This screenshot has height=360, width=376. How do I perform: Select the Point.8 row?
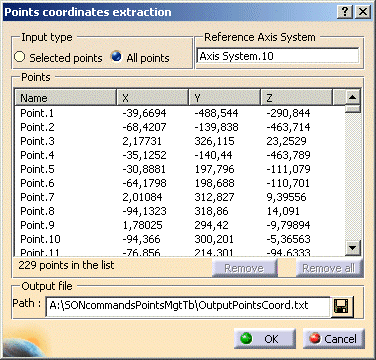pyautogui.click(x=180, y=211)
